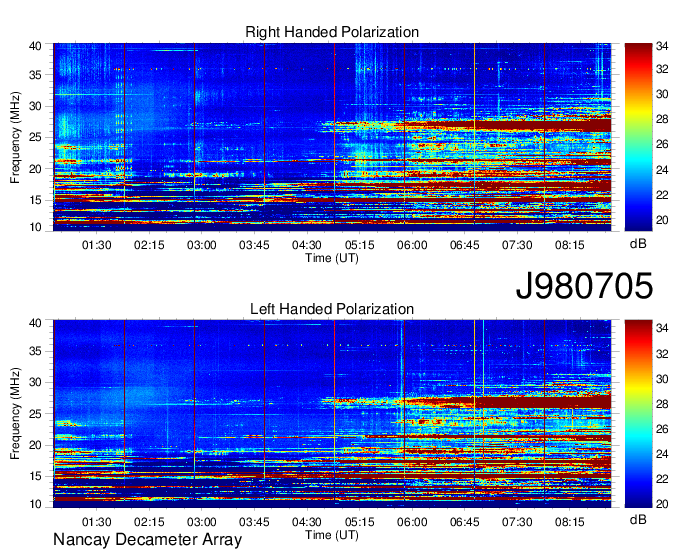Click the 35 MHz tick on the left-handed plot
Viewport: 680px width, 552px height.
point(35,351)
